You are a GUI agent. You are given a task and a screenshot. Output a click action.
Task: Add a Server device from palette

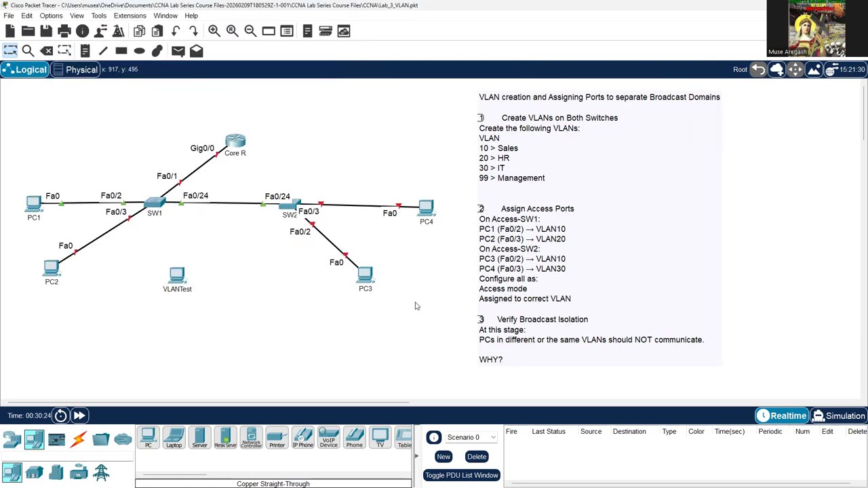click(199, 438)
